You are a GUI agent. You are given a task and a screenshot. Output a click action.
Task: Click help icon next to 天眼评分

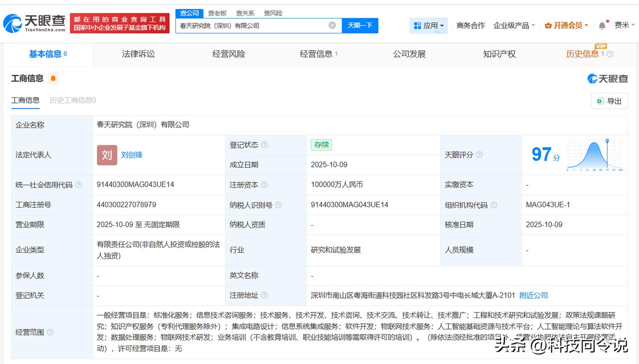pyautogui.click(x=479, y=155)
